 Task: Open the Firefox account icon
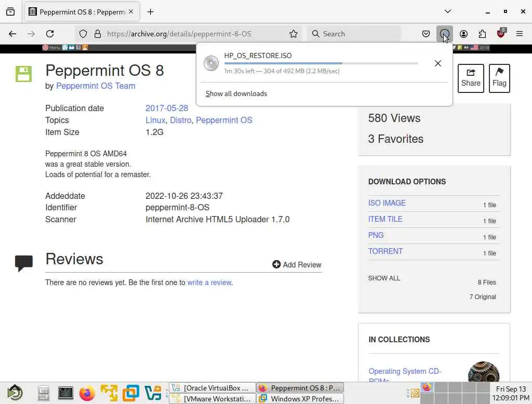[x=463, y=34]
